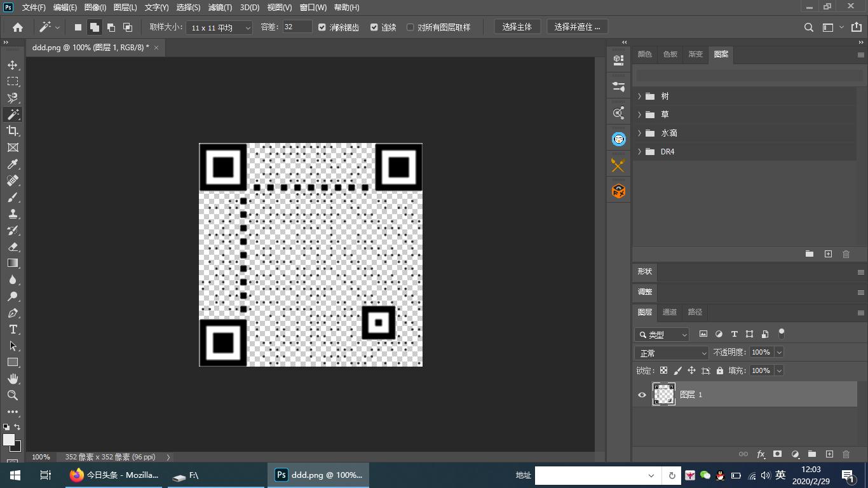Image resolution: width=868 pixels, height=488 pixels.
Task: Pick the Eyedropper tool
Action: (13, 164)
